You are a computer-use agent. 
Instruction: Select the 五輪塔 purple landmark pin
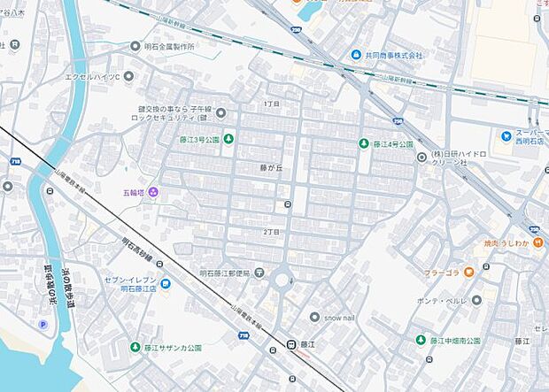pyautogui.click(x=153, y=192)
